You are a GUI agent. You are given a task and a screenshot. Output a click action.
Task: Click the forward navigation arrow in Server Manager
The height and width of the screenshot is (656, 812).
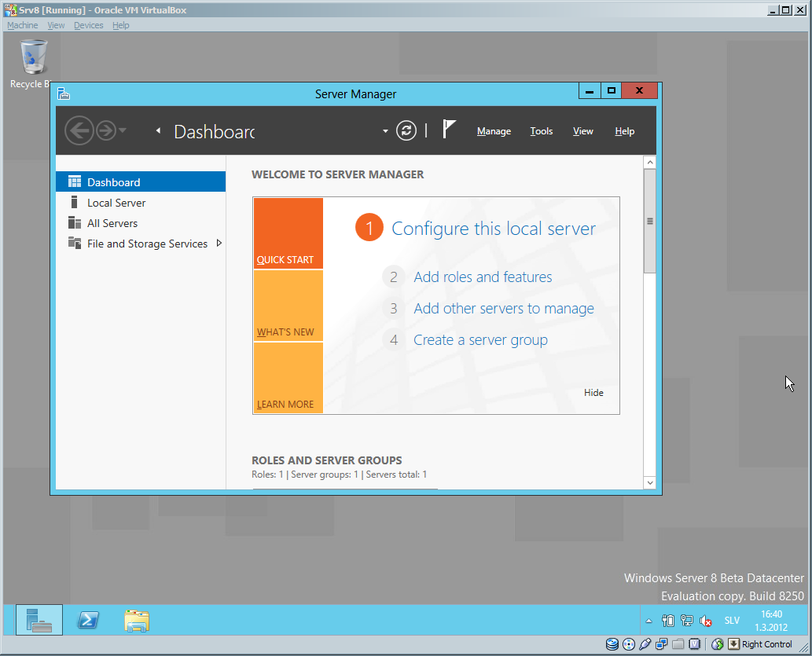tap(107, 130)
